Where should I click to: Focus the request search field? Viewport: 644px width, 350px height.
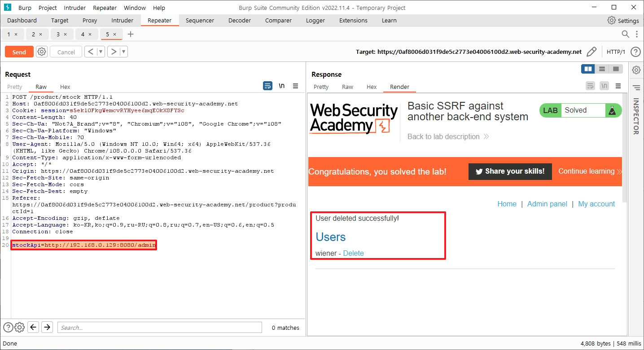(x=159, y=327)
